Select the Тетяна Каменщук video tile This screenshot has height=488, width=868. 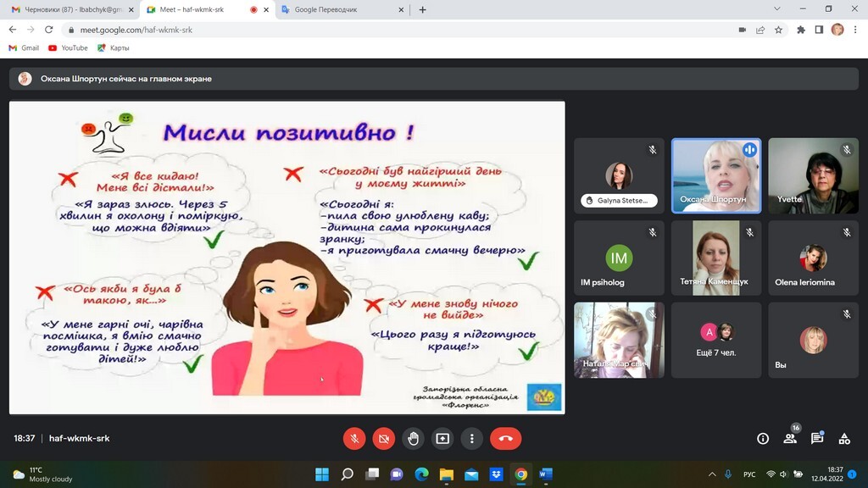pyautogui.click(x=716, y=258)
